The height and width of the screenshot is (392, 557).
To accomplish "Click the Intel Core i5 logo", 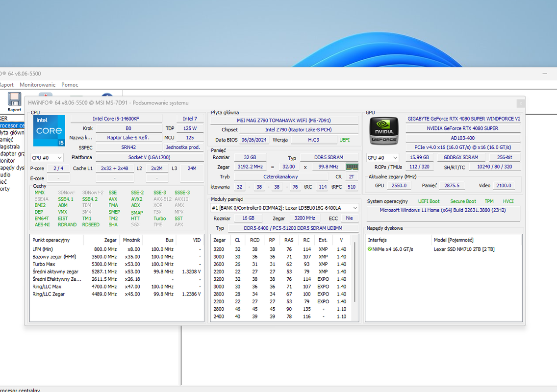I will [x=49, y=130].
